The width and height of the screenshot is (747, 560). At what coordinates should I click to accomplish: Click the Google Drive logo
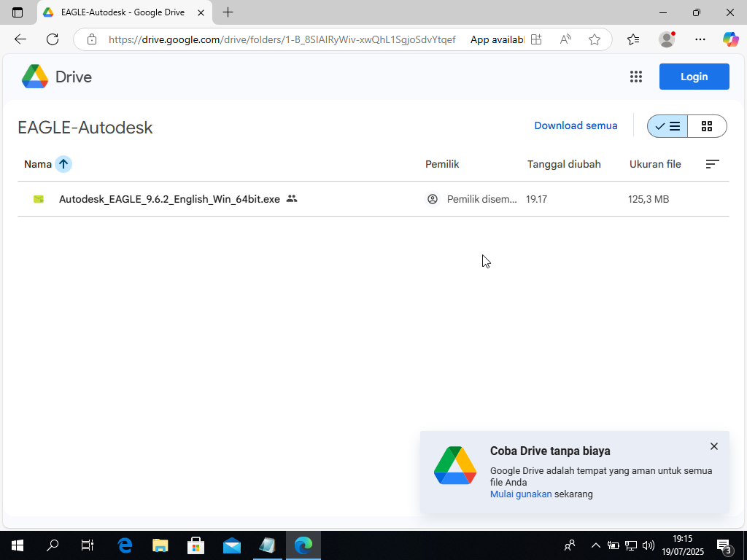[57, 77]
